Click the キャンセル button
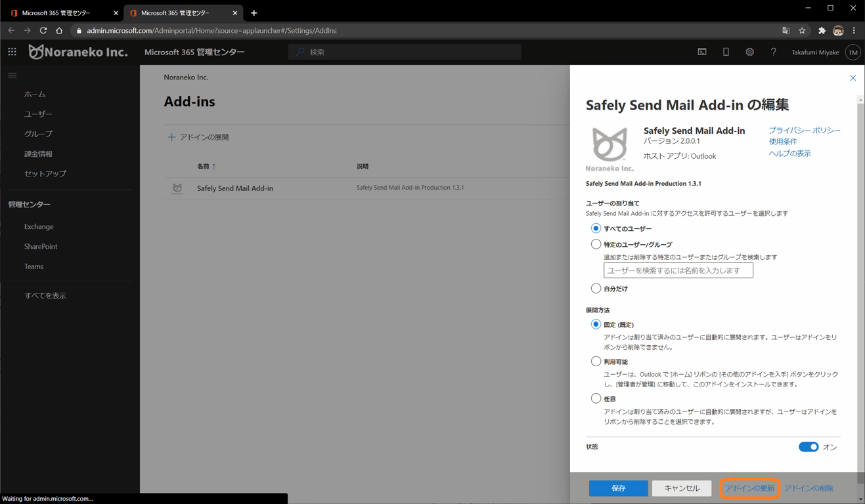Image resolution: width=865 pixels, height=504 pixels. 682,488
